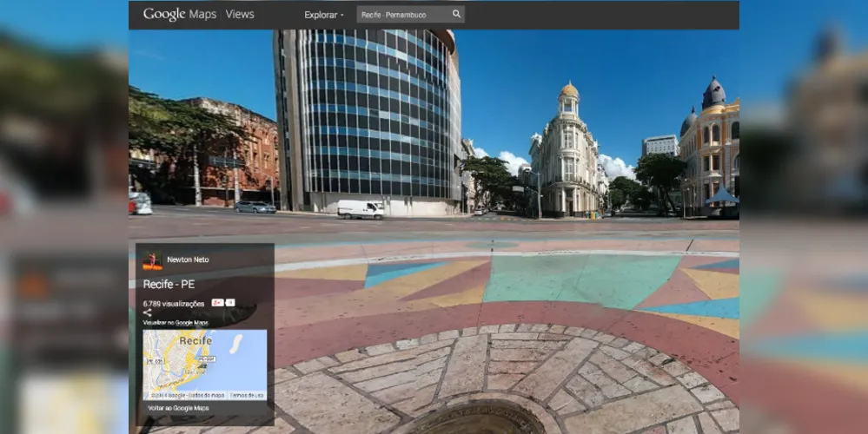Viewport: 868px width, 434px height.
Task: Open Newton Neto's profile picture
Action: tap(152, 260)
